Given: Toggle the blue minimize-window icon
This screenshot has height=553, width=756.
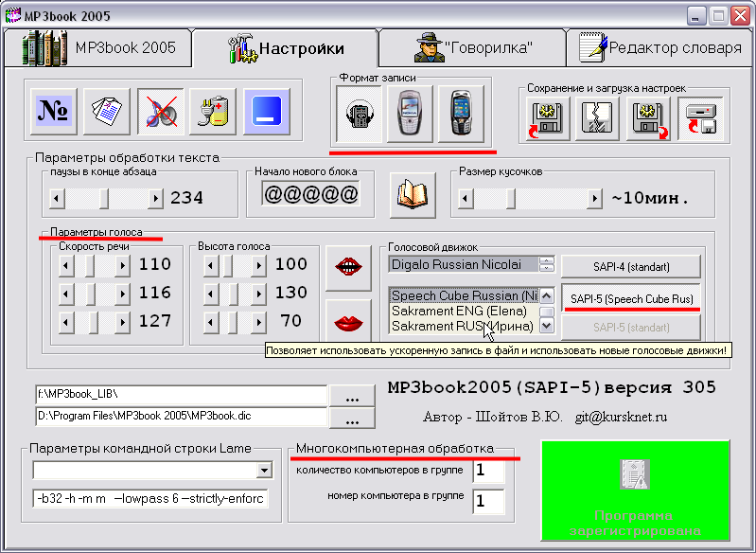Looking at the screenshot, I should click(x=267, y=112).
